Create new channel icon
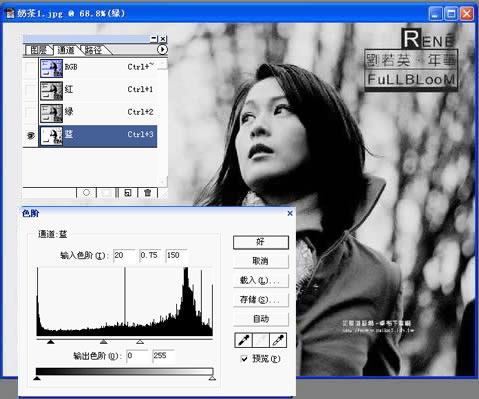Viewport: 479px width, 399px height. coord(127,193)
